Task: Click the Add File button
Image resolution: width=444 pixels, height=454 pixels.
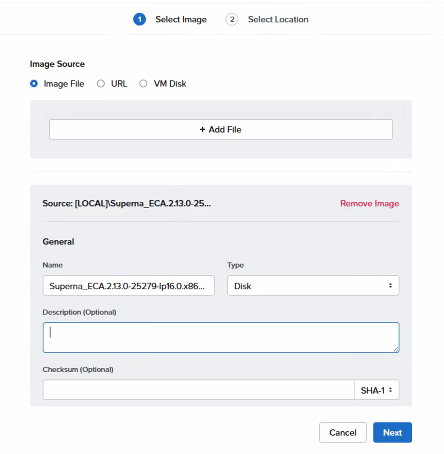Action: pyautogui.click(x=221, y=129)
